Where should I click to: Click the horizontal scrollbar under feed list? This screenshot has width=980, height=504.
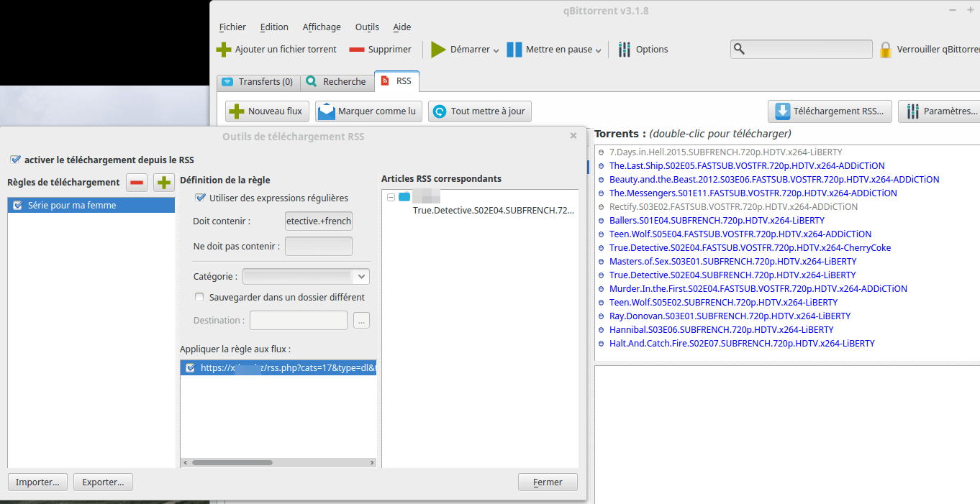(278, 462)
